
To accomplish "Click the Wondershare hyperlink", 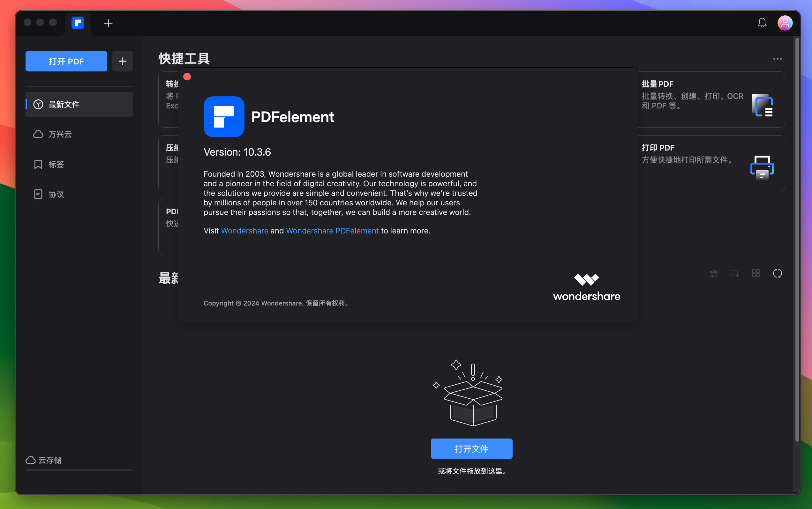I will [x=244, y=231].
